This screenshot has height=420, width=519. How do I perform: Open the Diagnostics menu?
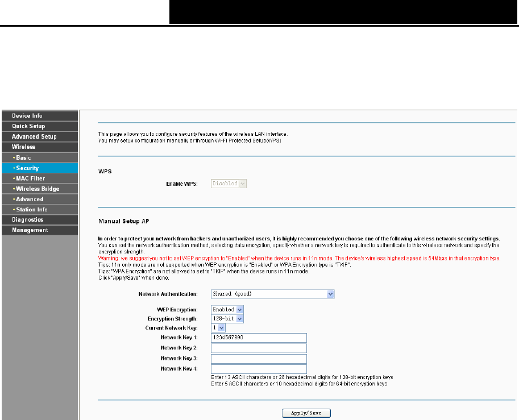(40, 220)
